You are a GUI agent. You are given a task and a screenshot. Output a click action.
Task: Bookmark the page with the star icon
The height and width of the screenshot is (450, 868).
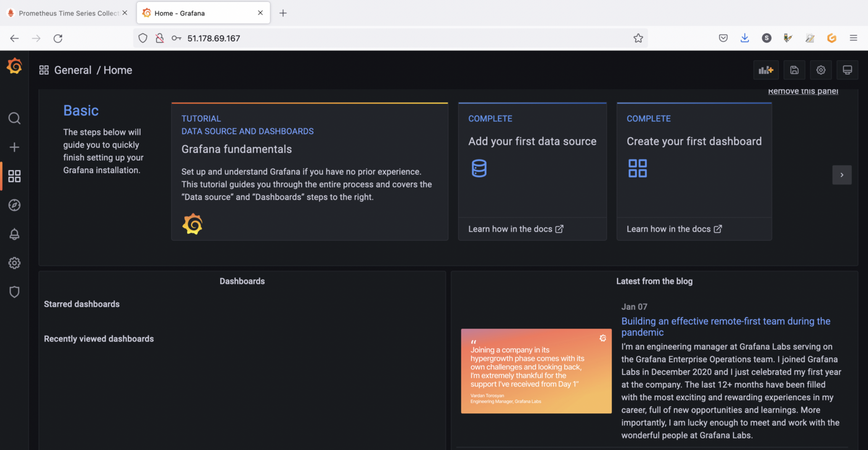638,38
